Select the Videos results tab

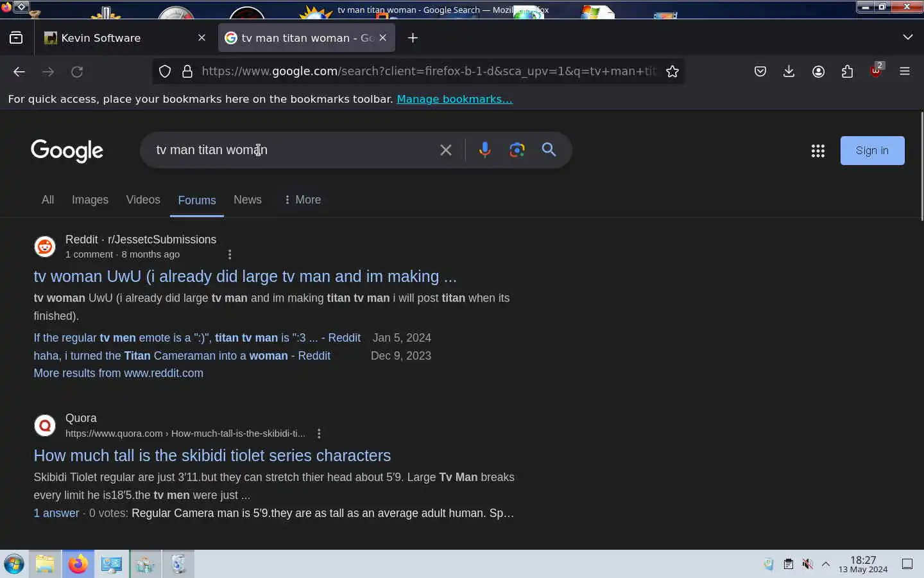[x=143, y=200]
